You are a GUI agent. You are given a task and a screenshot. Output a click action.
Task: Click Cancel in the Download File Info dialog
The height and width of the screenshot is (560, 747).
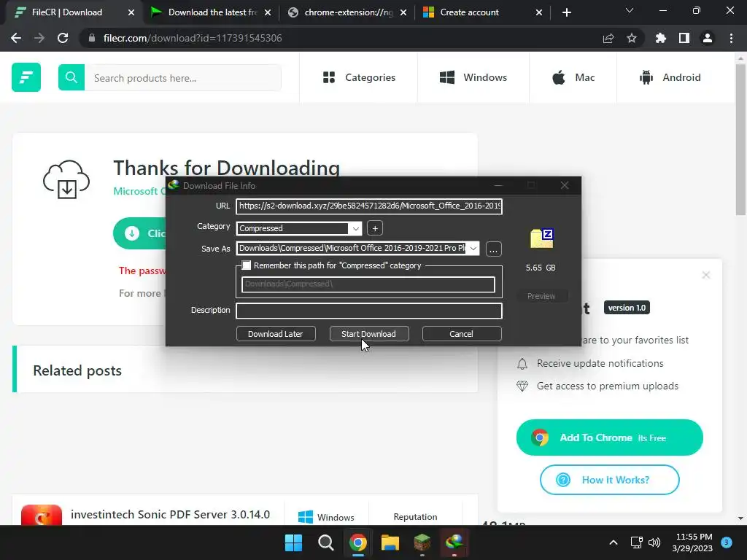[x=462, y=334]
